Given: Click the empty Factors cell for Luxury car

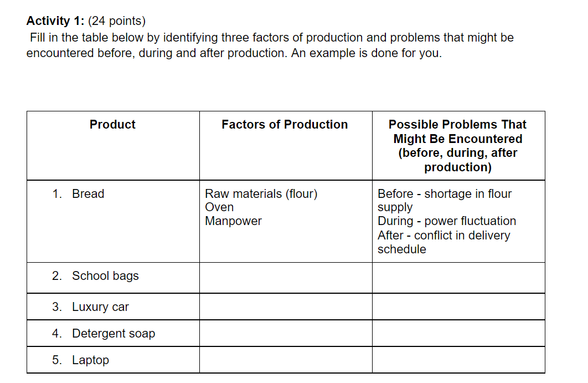Looking at the screenshot, I should point(286,307).
